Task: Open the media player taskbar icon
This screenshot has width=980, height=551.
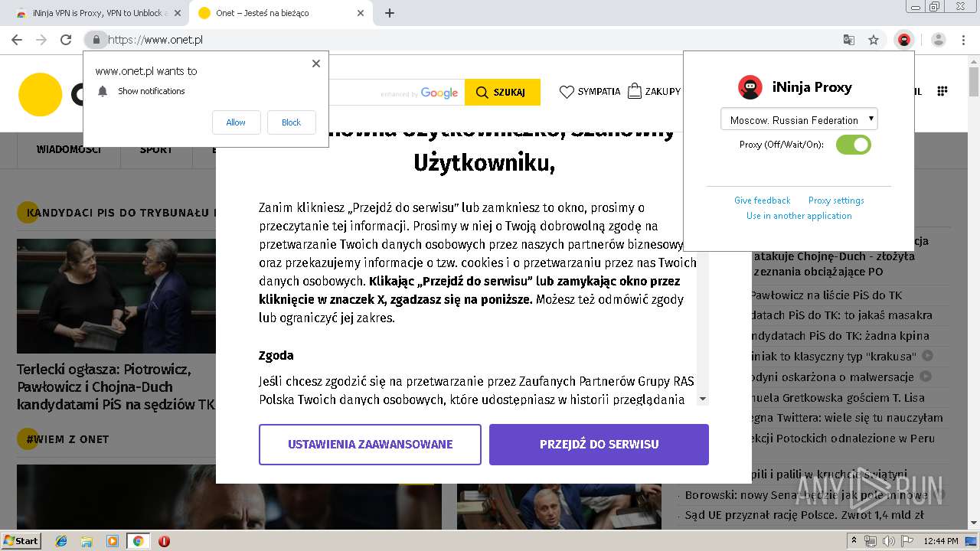Action: click(113, 541)
